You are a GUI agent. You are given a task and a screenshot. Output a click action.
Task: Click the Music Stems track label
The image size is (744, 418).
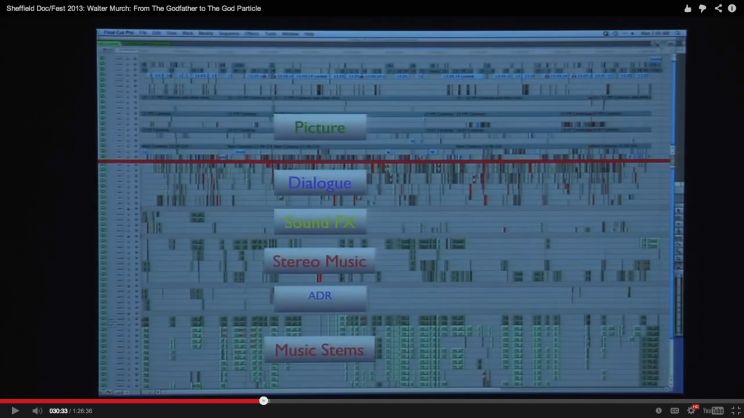[x=319, y=348]
